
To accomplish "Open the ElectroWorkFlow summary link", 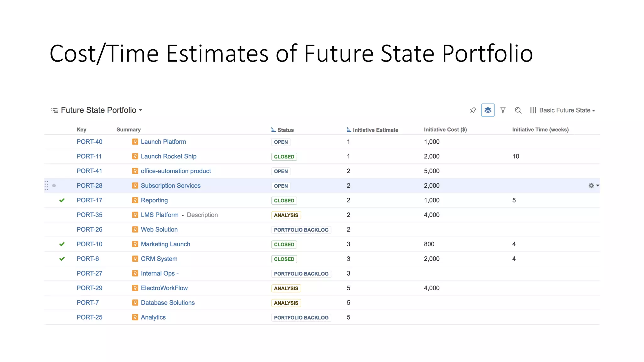I will tap(164, 288).
